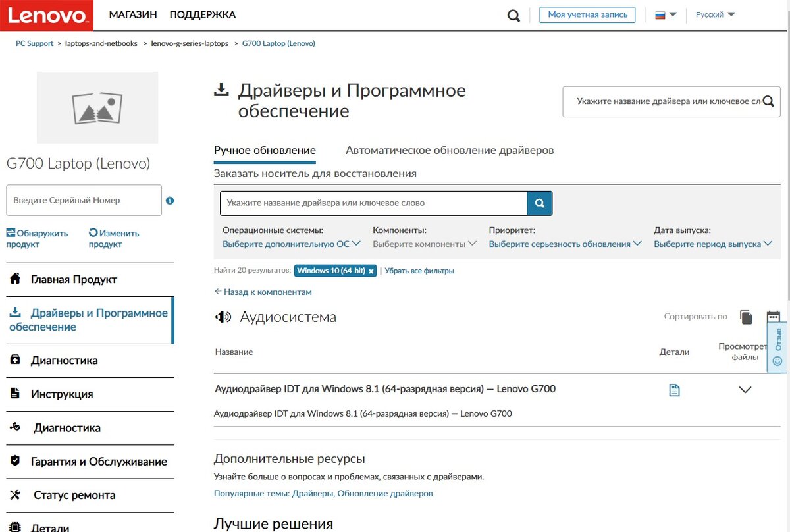Click the Russian flag country selector
Screen dimensions: 790x532
click(x=666, y=15)
